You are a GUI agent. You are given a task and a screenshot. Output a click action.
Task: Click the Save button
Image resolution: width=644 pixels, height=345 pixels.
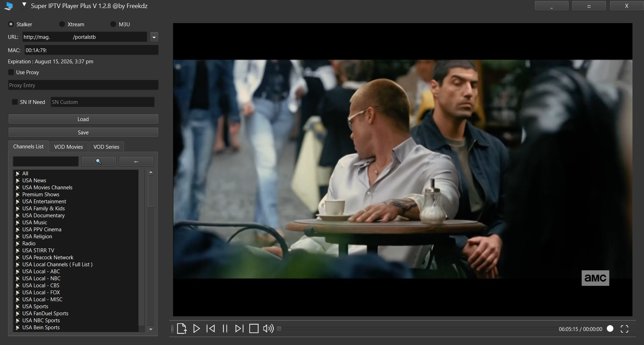tap(83, 132)
